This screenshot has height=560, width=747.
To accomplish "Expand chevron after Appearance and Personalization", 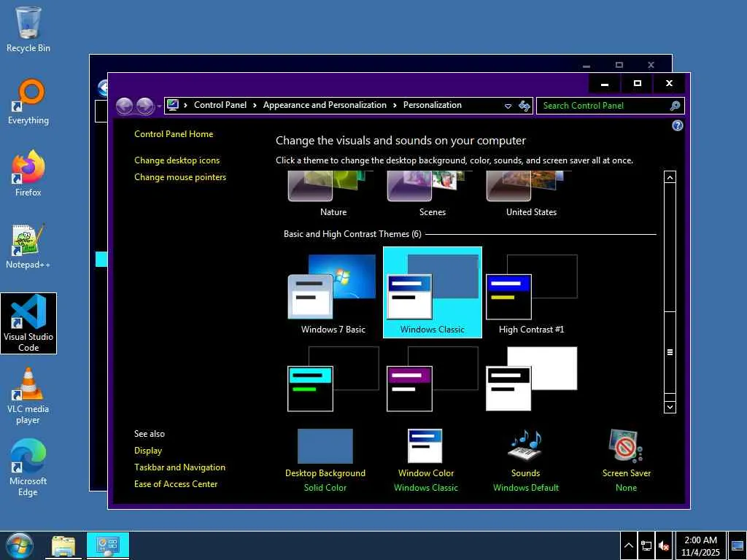I will [395, 105].
